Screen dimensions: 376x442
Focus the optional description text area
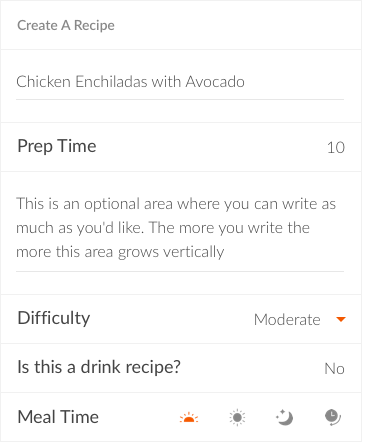[x=180, y=228]
